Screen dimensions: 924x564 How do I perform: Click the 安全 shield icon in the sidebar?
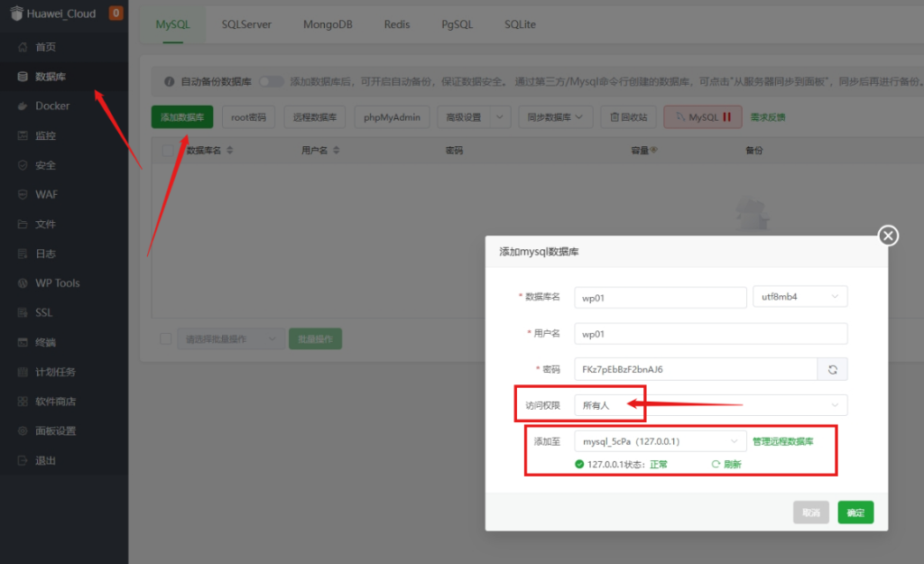pyautogui.click(x=23, y=165)
